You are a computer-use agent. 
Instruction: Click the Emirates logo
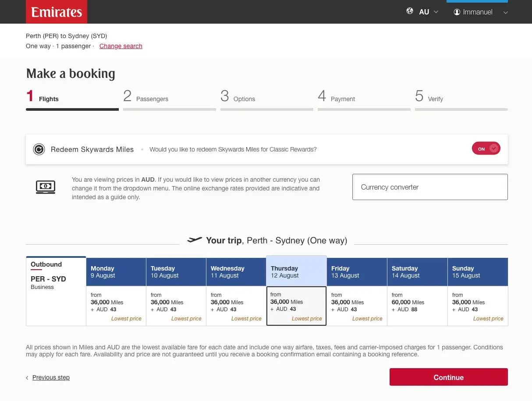pyautogui.click(x=56, y=12)
